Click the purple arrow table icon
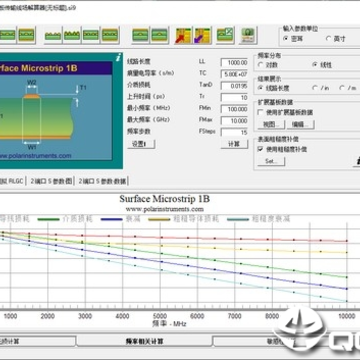The image size is (360, 360). coord(203,35)
